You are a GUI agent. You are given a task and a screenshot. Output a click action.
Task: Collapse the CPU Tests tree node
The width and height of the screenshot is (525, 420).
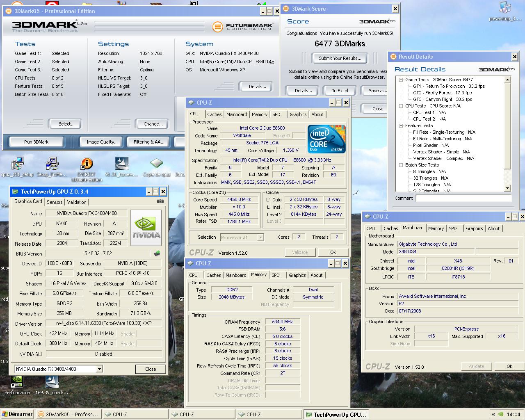[x=401, y=106]
